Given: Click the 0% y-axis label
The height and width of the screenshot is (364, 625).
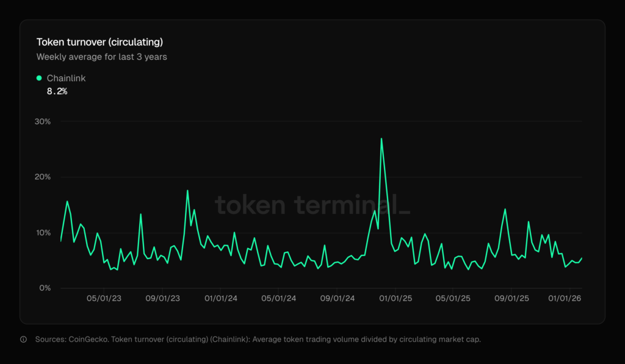Looking at the screenshot, I should point(45,288).
